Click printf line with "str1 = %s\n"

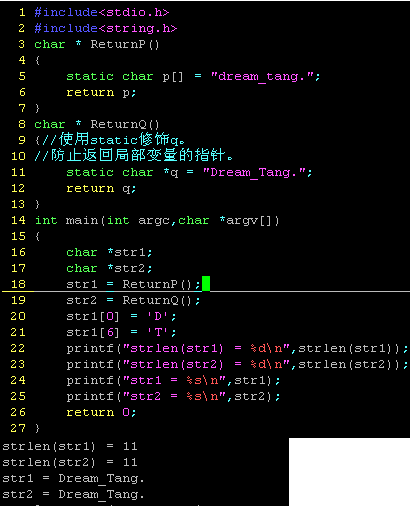pos(173,380)
